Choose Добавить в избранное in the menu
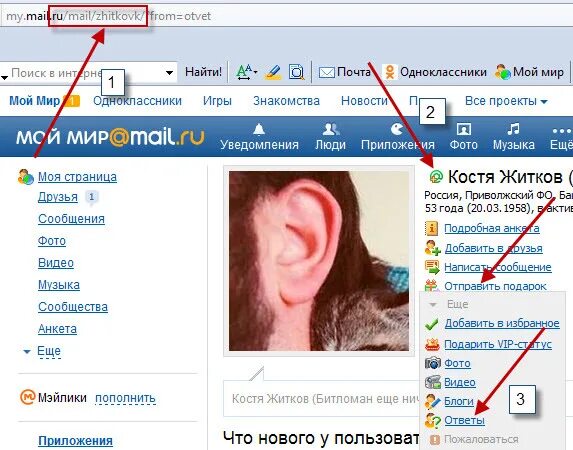 coord(502,323)
